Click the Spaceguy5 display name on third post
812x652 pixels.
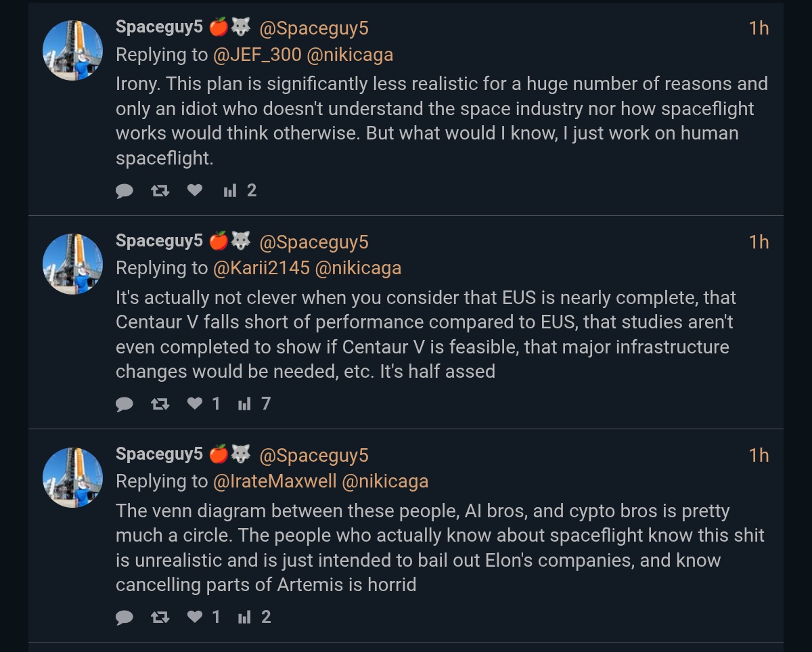coord(159,454)
